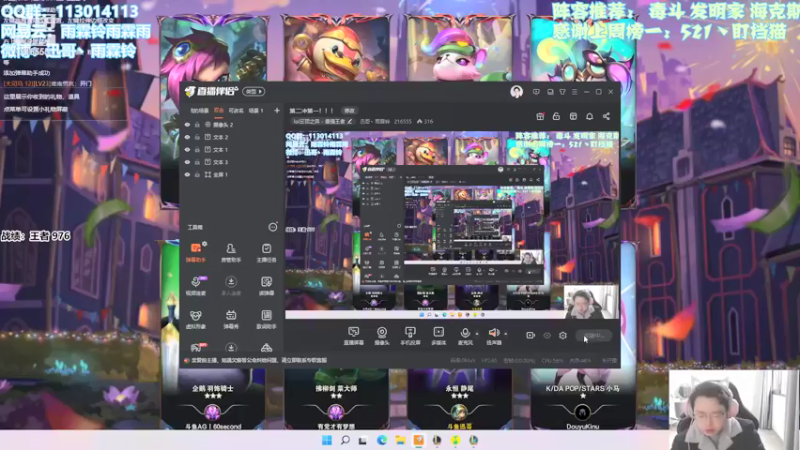Toggle visibility of 摄像头 2 layer

(187, 124)
